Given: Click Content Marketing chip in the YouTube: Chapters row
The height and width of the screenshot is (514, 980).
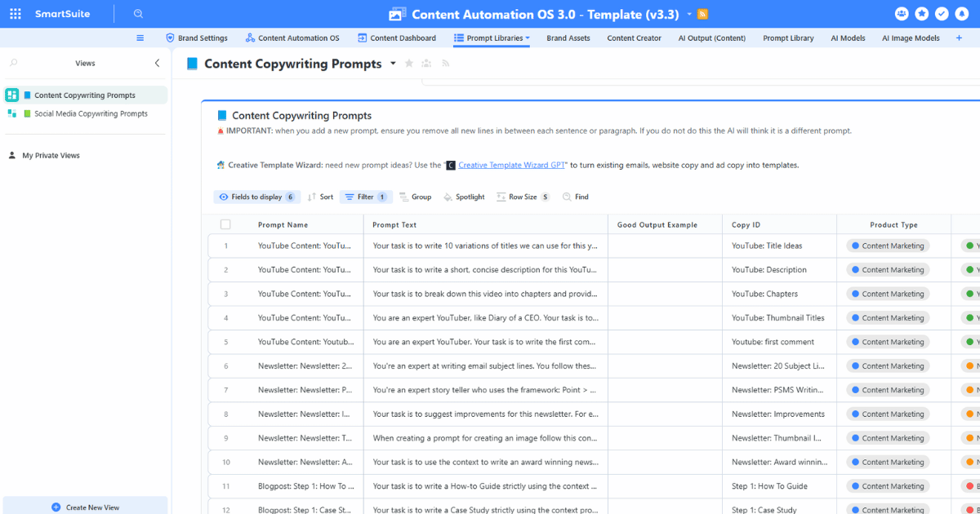Looking at the screenshot, I should tap(888, 294).
